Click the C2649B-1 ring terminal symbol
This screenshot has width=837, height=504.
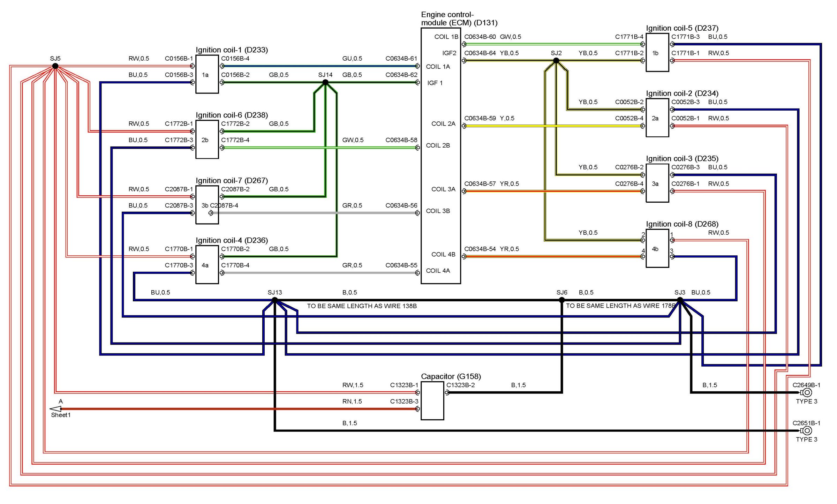(x=807, y=392)
